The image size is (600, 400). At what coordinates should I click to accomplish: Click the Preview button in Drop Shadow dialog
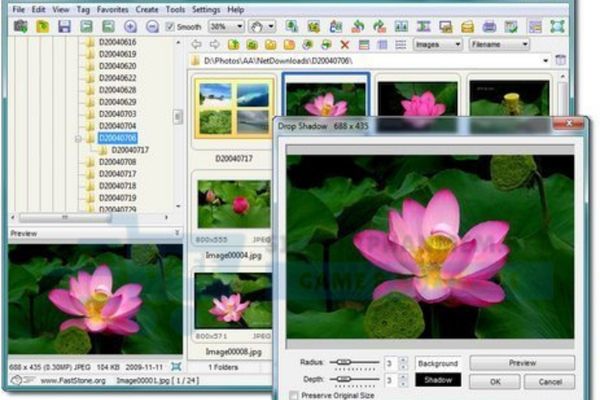(522, 362)
